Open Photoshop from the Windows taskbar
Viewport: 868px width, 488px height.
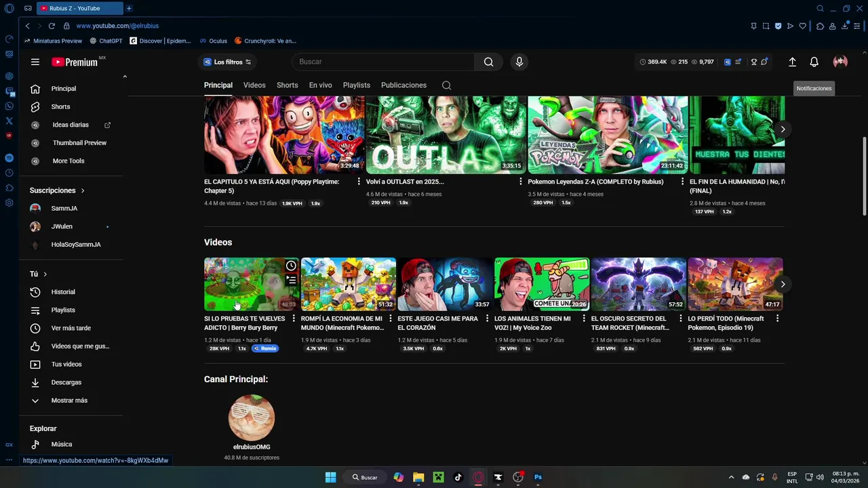[538, 477]
